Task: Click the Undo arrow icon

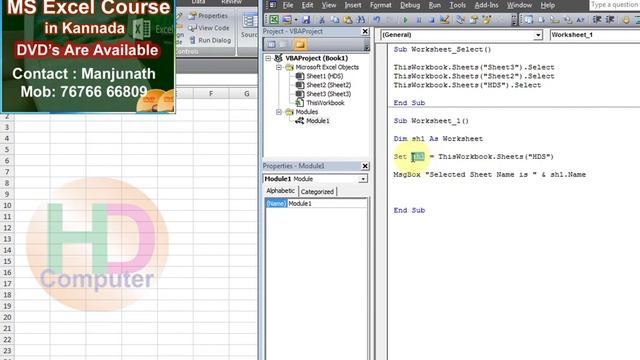Action: tap(376, 20)
